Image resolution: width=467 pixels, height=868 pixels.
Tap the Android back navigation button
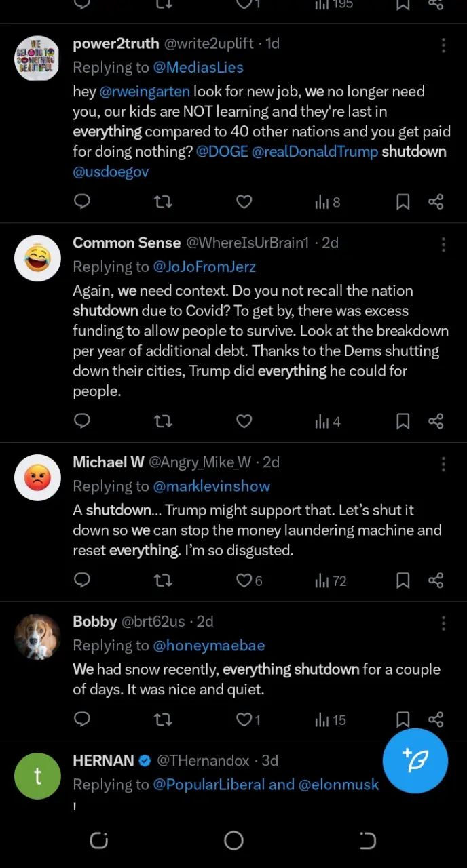click(x=367, y=841)
